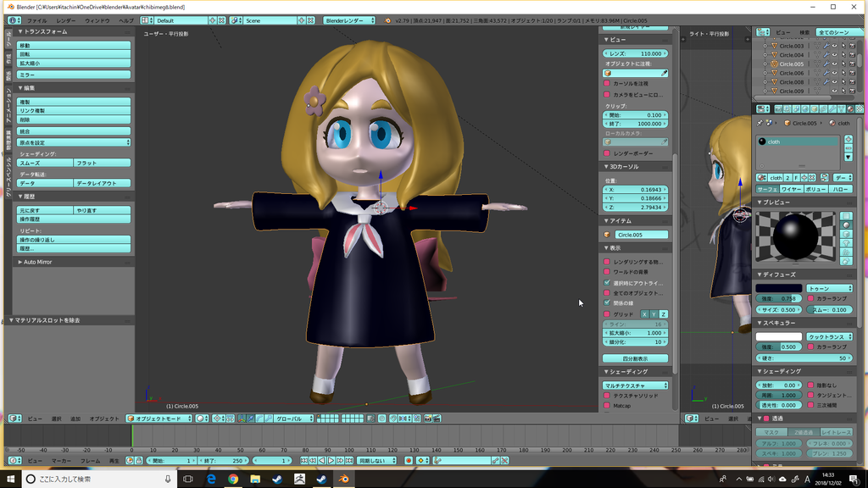Toggle renderability camera for Circle.008 in outliner
The image size is (868, 488).
pyautogui.click(x=852, y=82)
